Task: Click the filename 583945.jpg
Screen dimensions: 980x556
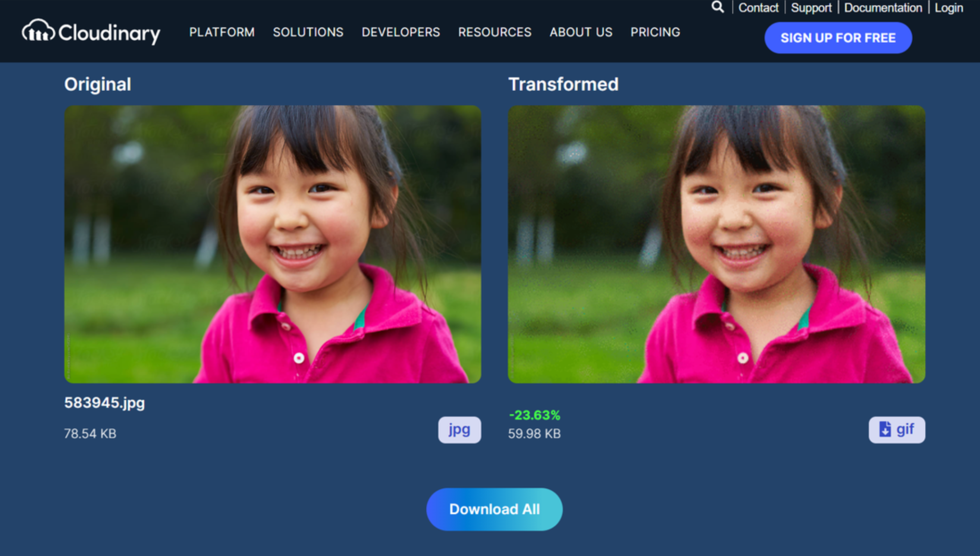Action: [105, 403]
